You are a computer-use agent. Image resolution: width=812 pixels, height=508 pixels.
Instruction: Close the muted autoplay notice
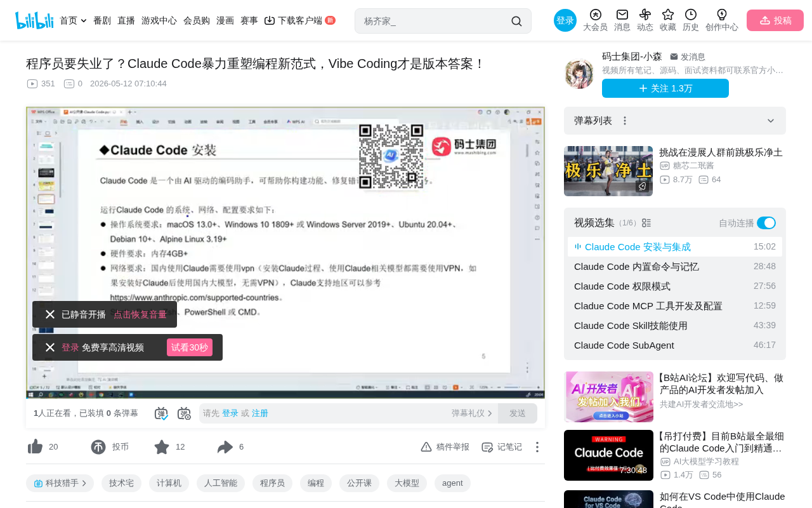[50, 314]
